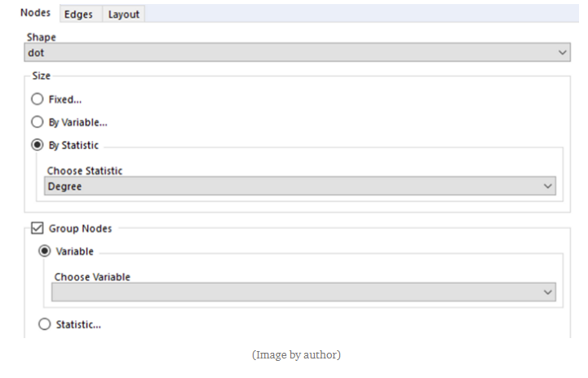Click the Choose Variable dropdown chevron arrow
588x378 pixels.
coord(548,292)
